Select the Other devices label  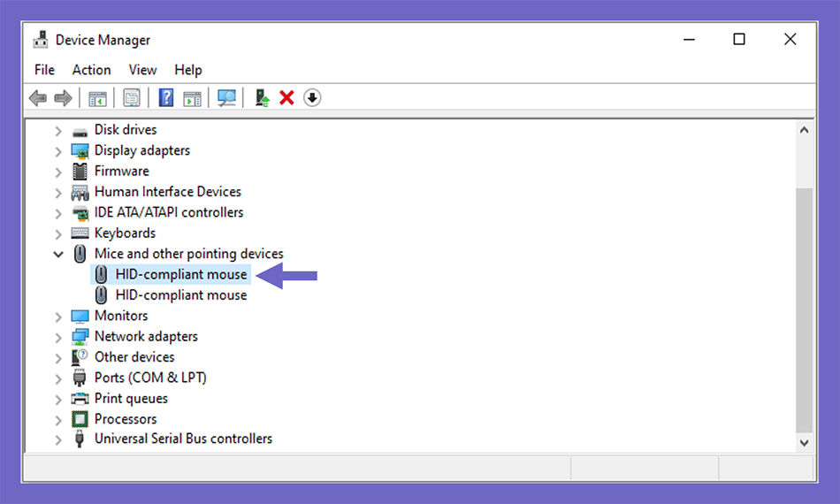click(134, 356)
